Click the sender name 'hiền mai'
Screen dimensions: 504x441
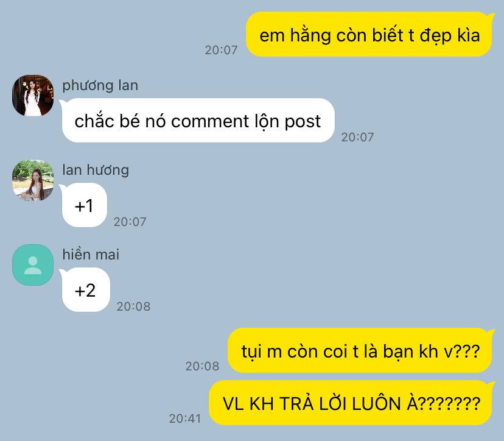[91, 255]
